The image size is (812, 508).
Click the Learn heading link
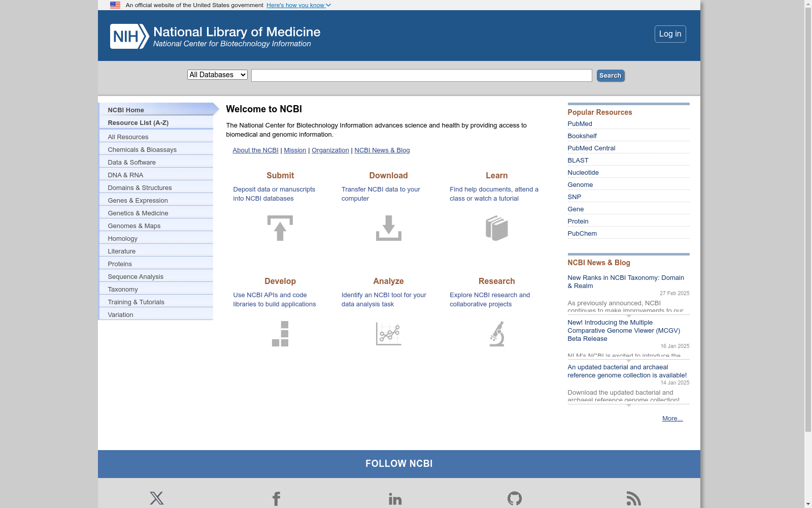pyautogui.click(x=497, y=175)
